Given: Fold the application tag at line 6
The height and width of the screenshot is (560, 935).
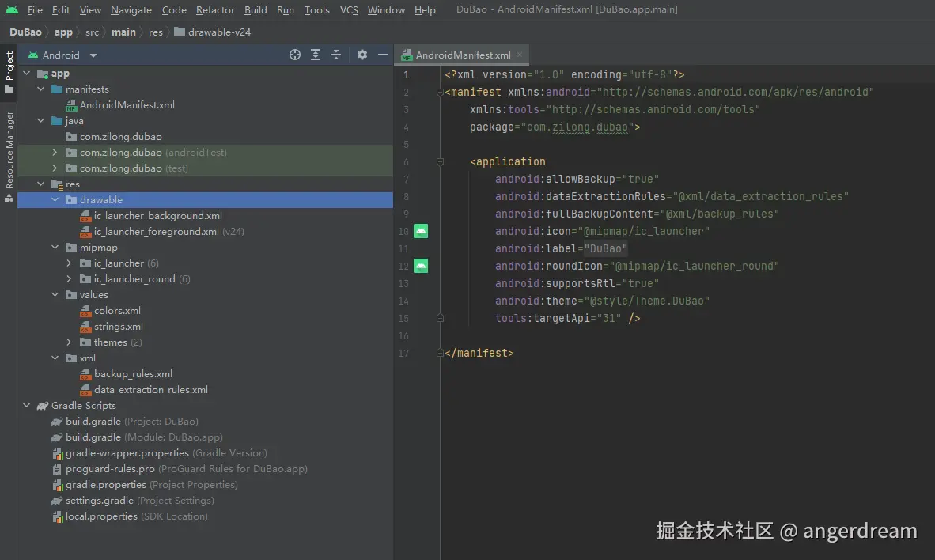Looking at the screenshot, I should [440, 161].
